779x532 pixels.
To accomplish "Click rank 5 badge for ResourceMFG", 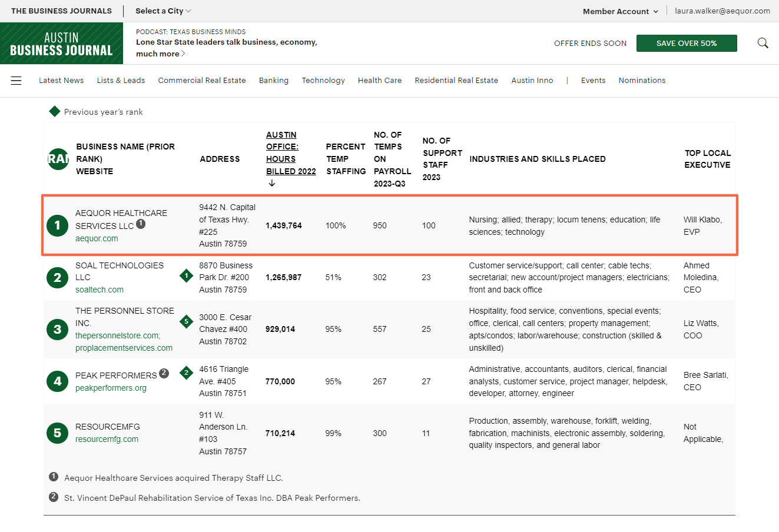I will (58, 433).
